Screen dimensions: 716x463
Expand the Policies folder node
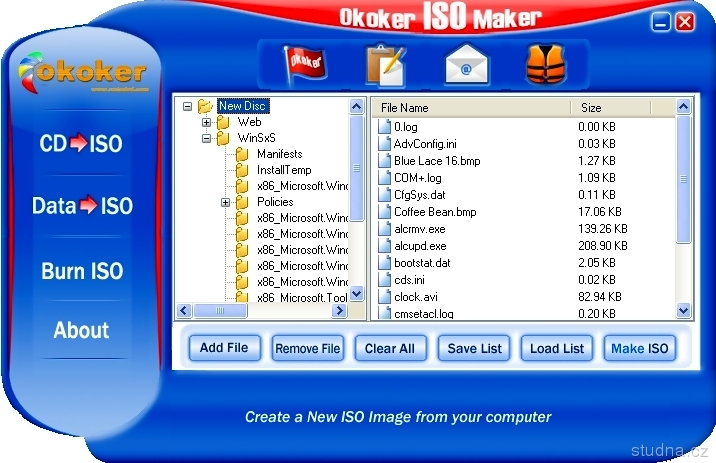pyautogui.click(x=226, y=202)
